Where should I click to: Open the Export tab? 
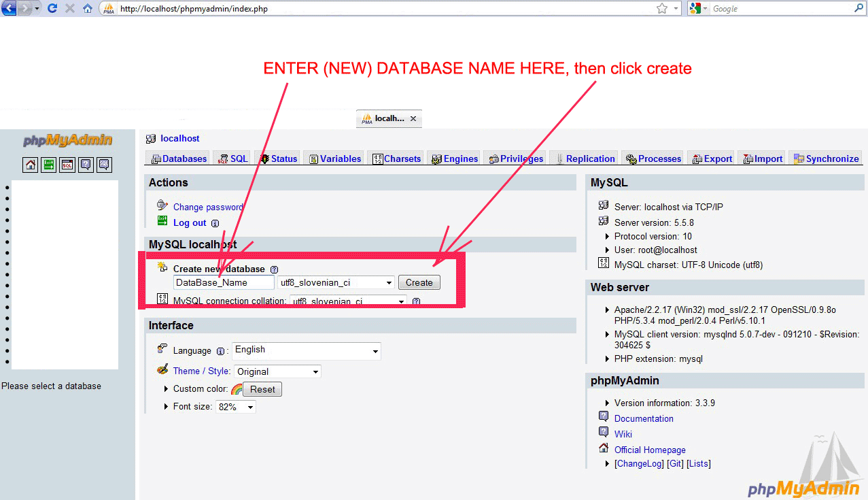pyautogui.click(x=712, y=159)
